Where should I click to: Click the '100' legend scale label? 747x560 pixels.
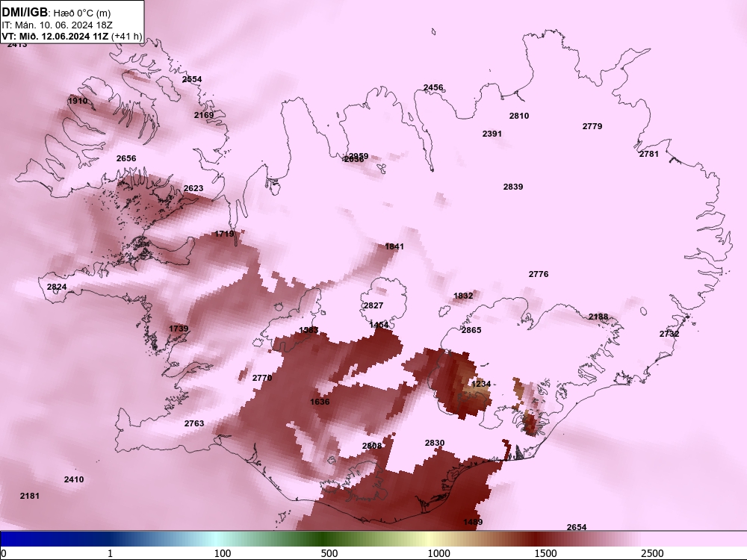click(x=223, y=553)
